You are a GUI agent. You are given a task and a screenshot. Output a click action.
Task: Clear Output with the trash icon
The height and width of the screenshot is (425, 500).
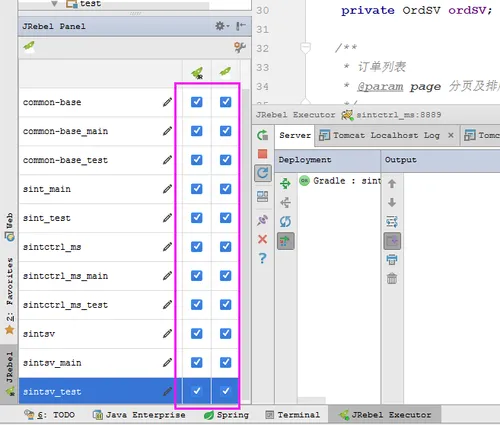click(x=392, y=278)
